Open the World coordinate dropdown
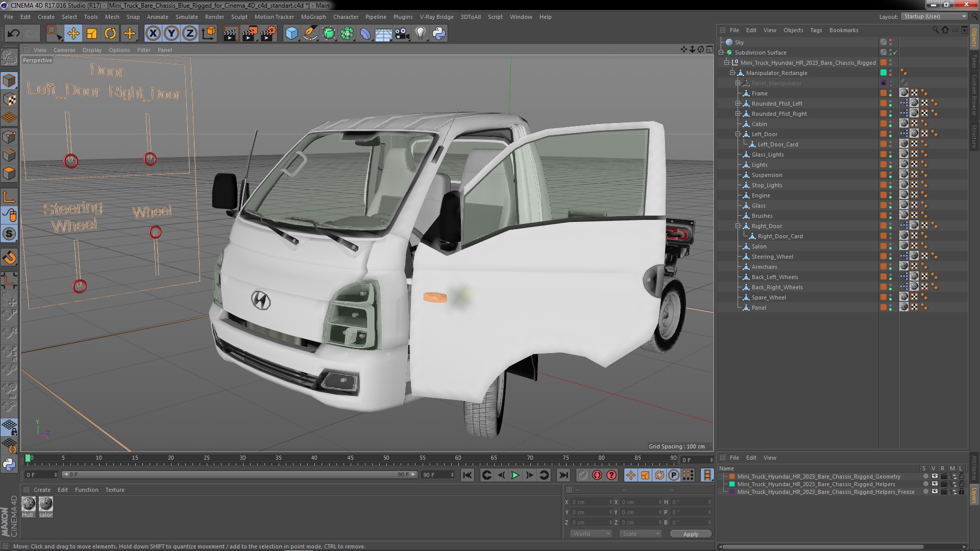The height and width of the screenshot is (551, 980). (591, 534)
